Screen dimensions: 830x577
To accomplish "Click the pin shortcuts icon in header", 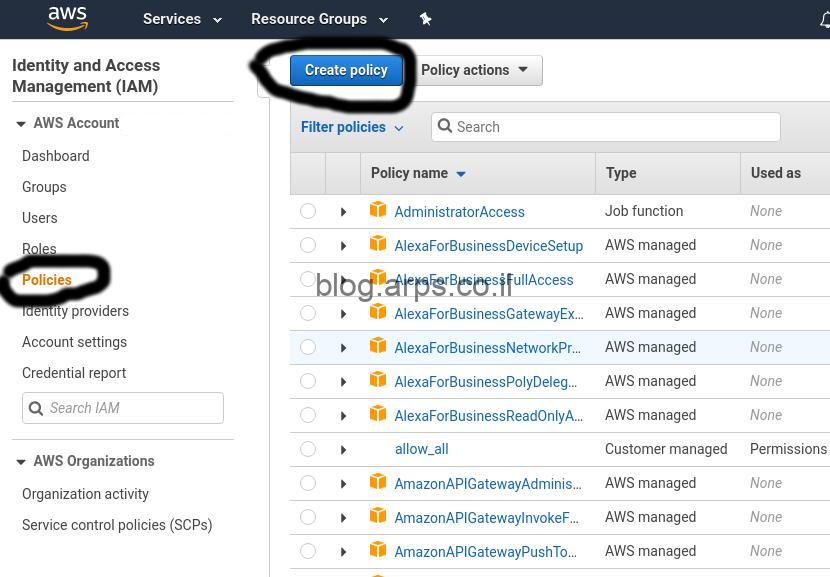I will (425, 19).
